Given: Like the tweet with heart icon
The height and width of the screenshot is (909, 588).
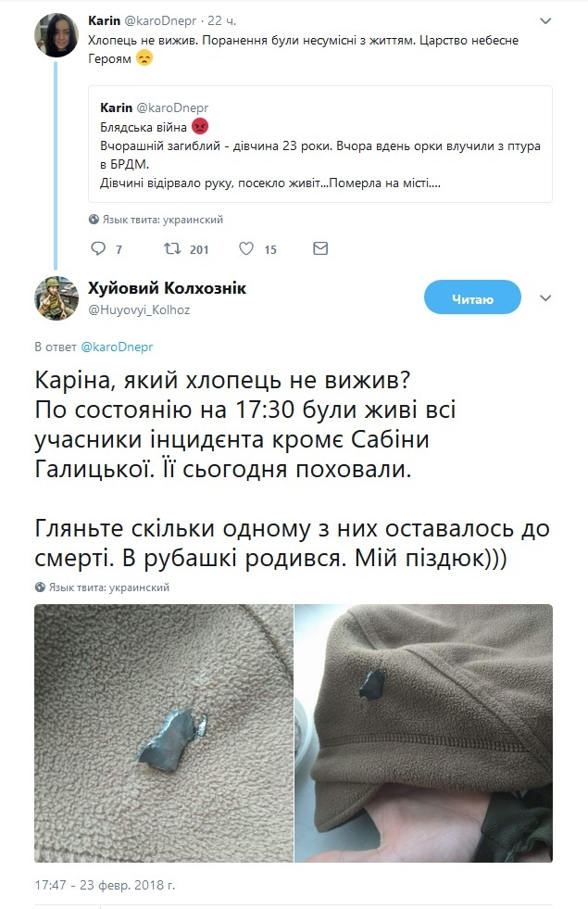Looking at the screenshot, I should [x=246, y=248].
